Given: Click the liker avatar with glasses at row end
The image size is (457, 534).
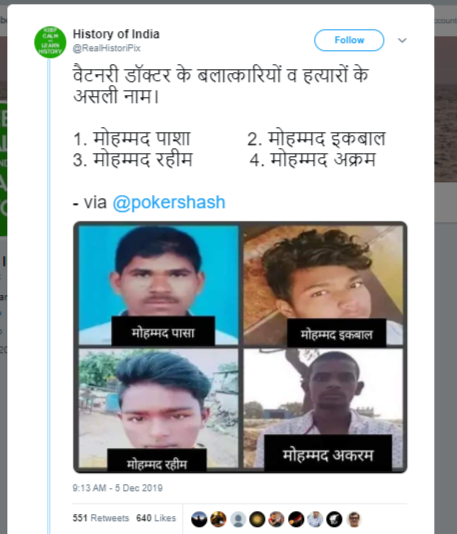Looking at the screenshot, I should (x=354, y=519).
